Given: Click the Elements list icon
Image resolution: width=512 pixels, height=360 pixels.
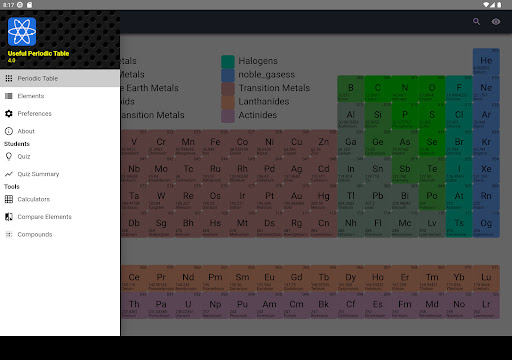Looking at the screenshot, I should (x=9, y=96).
